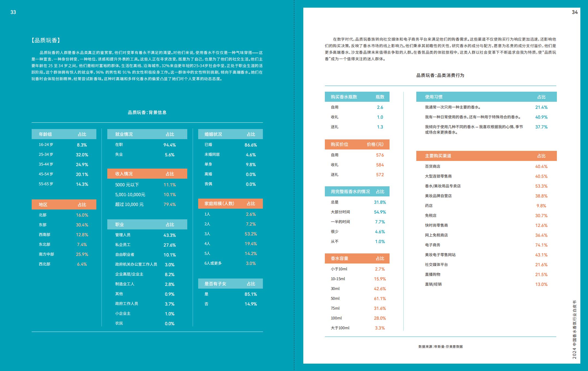This screenshot has width=588, height=371.
Task: Click page number 33
Action: [x=13, y=12]
